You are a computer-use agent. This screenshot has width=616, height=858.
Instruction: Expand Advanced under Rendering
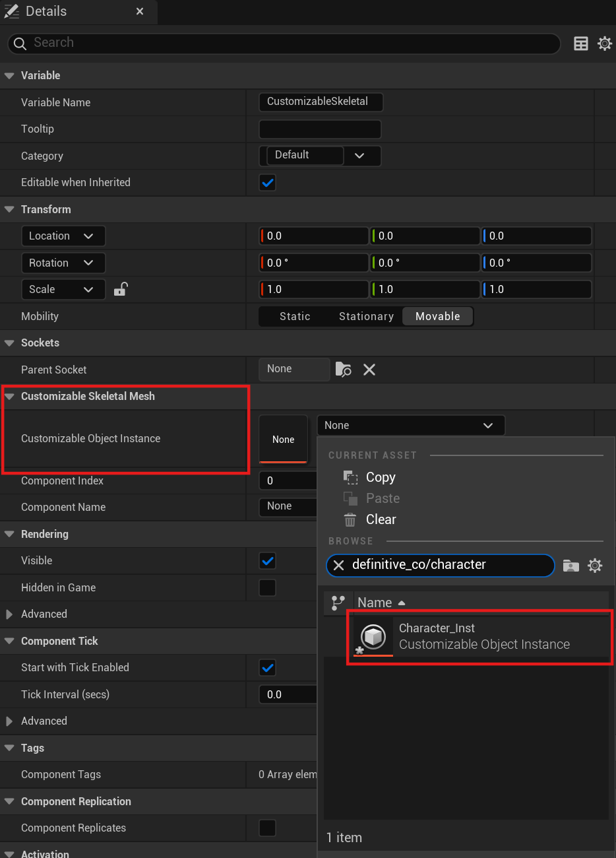[9, 614]
